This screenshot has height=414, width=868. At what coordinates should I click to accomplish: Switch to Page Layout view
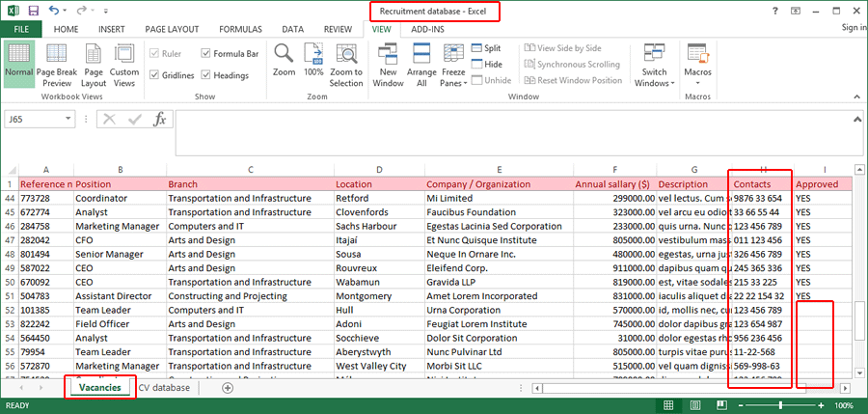coord(94,63)
